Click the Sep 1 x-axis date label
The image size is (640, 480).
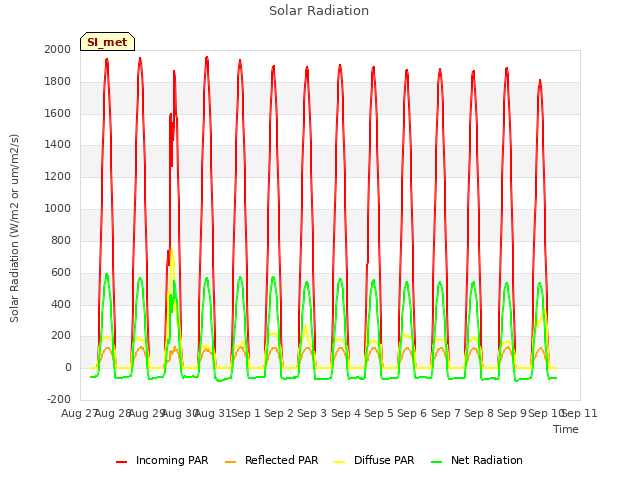click(246, 413)
